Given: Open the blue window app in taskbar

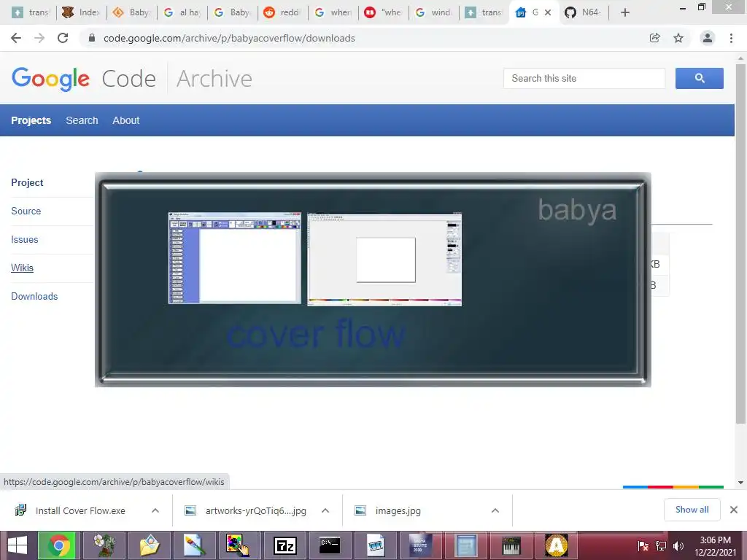Looking at the screenshot, I should 465,545.
